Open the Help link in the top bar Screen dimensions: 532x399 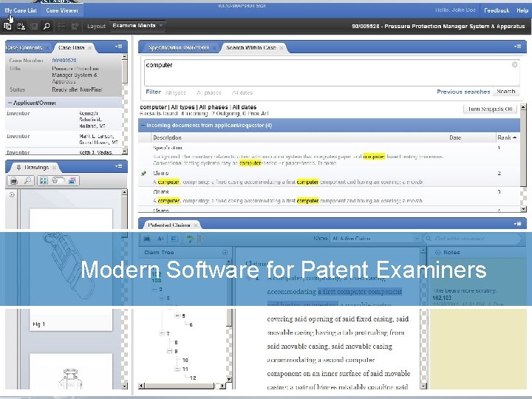click(522, 10)
